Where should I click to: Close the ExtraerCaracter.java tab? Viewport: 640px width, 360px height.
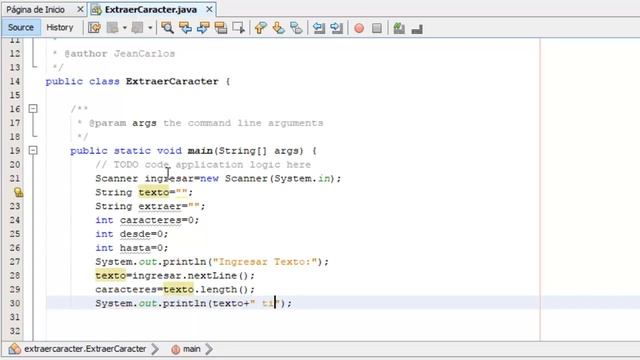tap(209, 9)
